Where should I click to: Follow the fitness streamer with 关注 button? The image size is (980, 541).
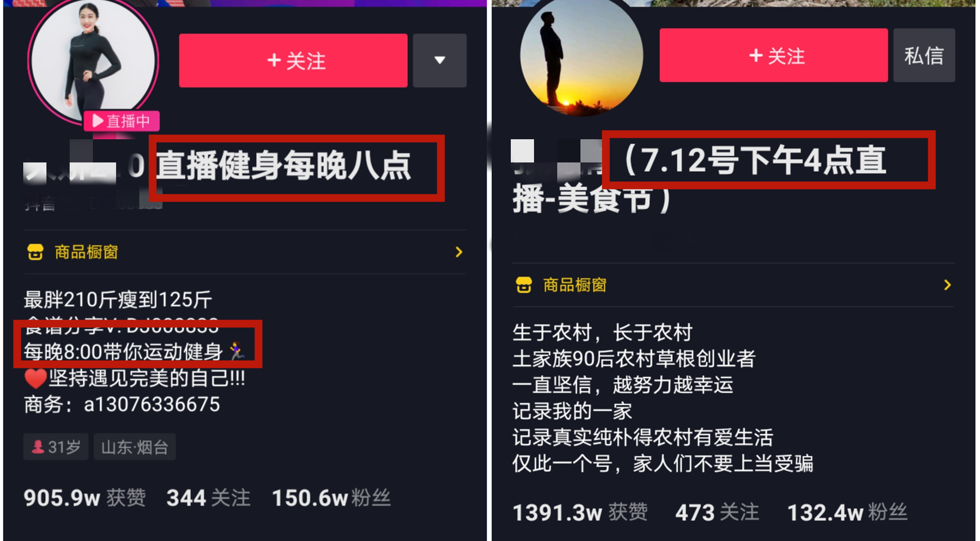[293, 60]
